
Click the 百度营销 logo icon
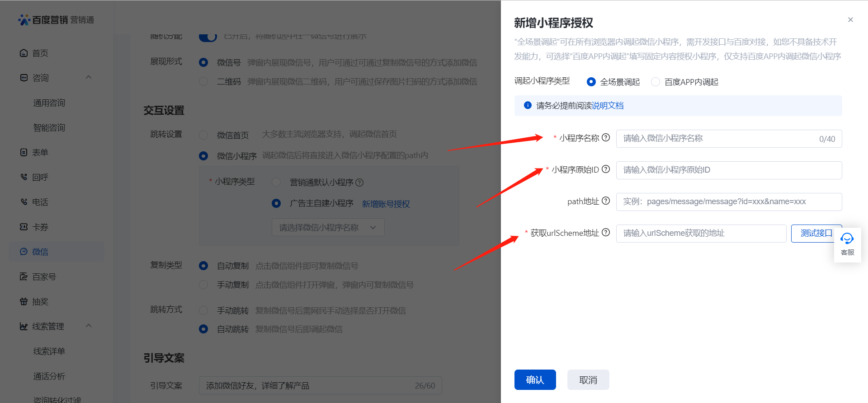point(24,20)
